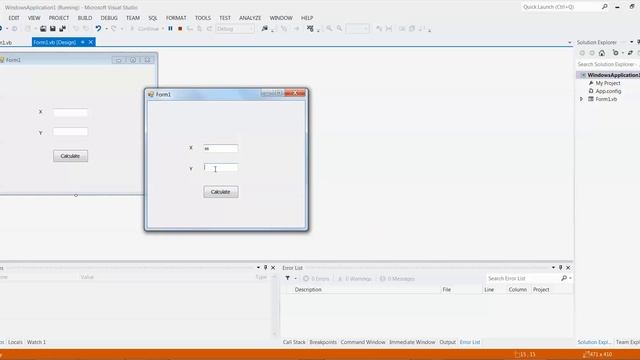Click the Quick Launch search box
Viewport: 640px width, 360px height.
pyautogui.click(x=561, y=7)
